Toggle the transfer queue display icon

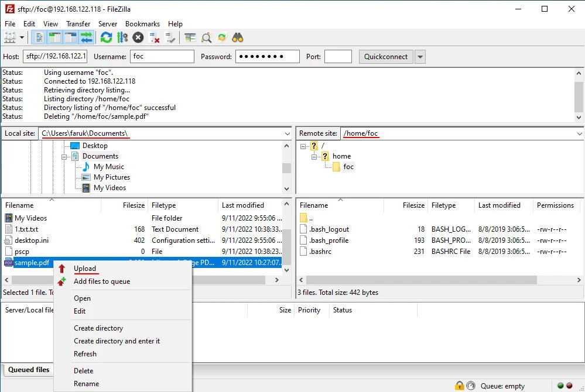click(x=87, y=37)
